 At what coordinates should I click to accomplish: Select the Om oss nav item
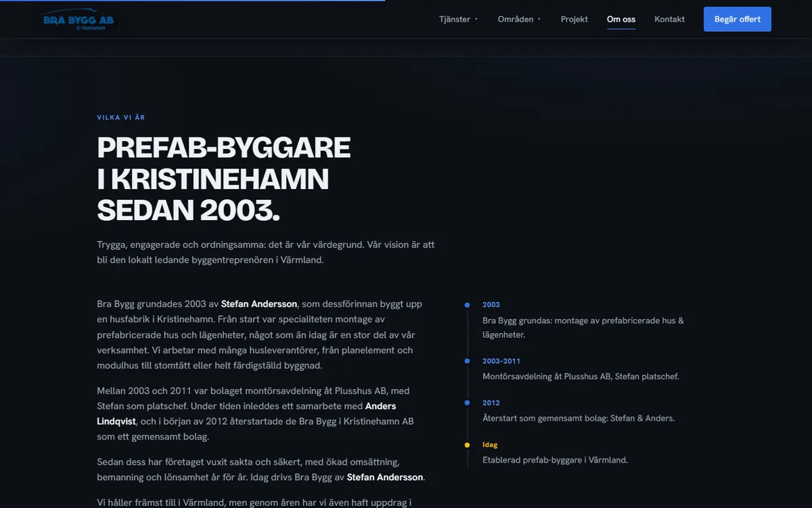click(621, 19)
